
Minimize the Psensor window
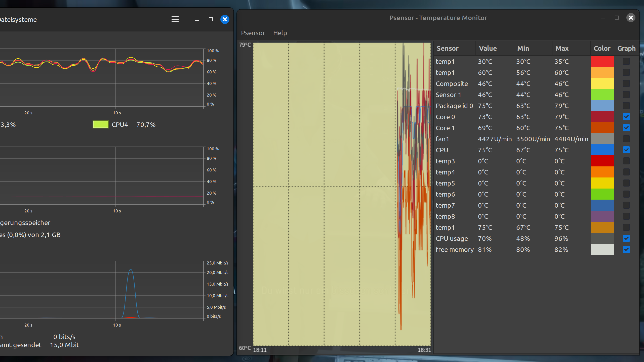[602, 18]
